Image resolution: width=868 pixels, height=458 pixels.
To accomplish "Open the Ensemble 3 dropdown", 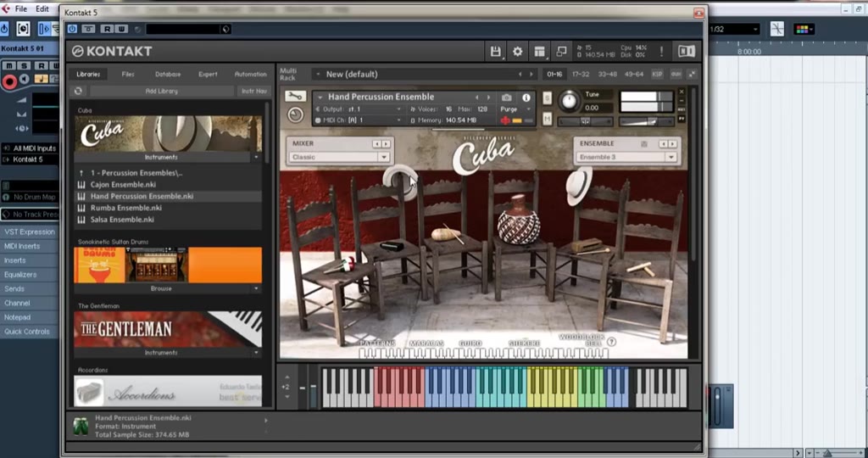I will click(626, 157).
